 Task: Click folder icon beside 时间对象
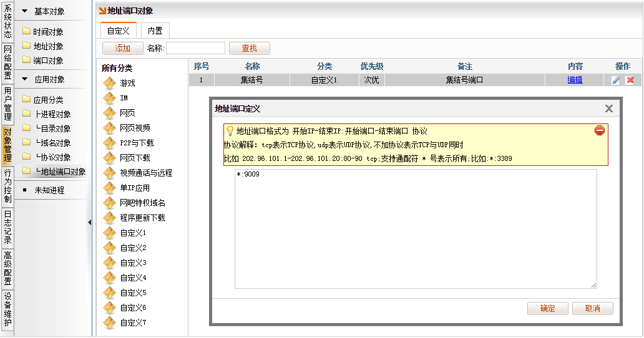click(27, 31)
